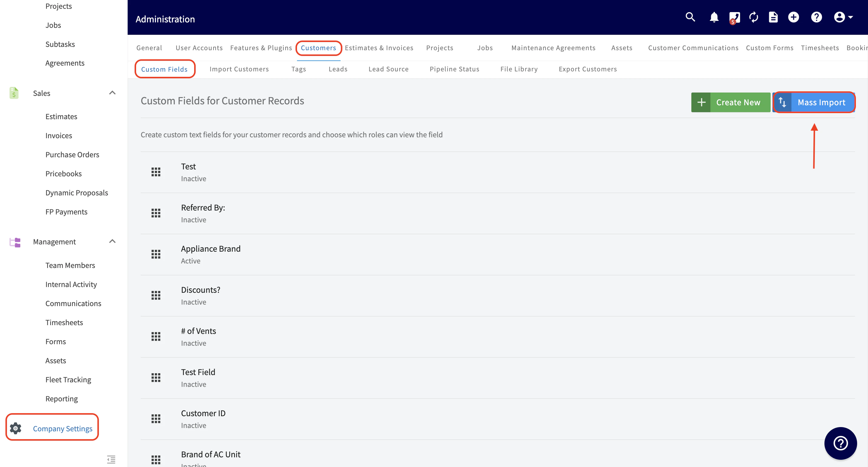
Task: Open the notifications bell
Action: 714,17
